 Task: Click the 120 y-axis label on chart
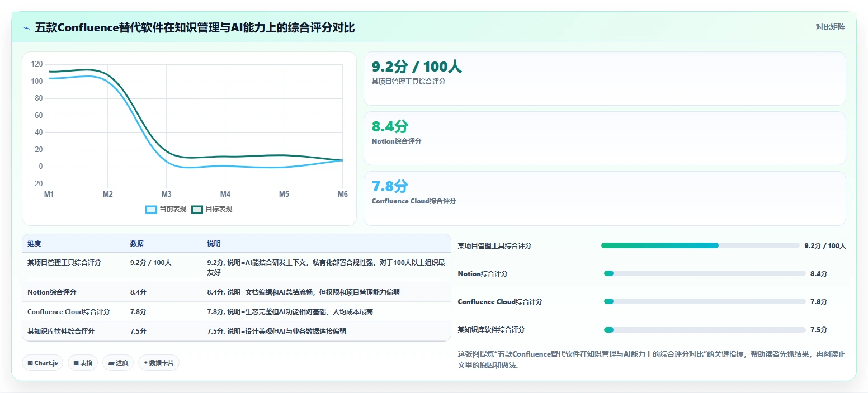(x=37, y=64)
